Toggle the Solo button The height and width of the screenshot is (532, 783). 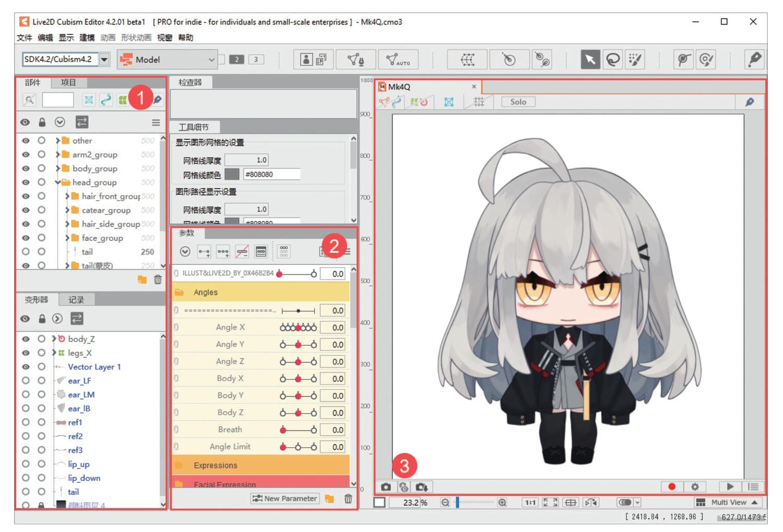(x=518, y=102)
